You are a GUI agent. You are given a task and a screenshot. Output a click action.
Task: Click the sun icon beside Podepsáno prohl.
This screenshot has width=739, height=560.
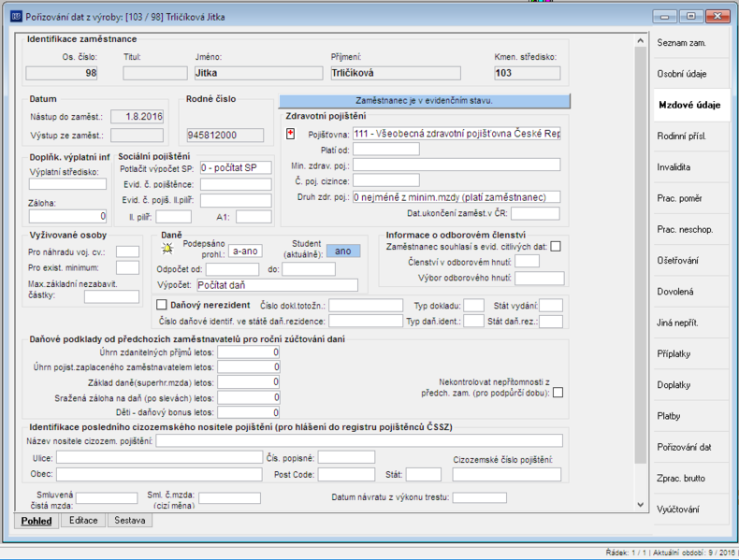[167, 248]
